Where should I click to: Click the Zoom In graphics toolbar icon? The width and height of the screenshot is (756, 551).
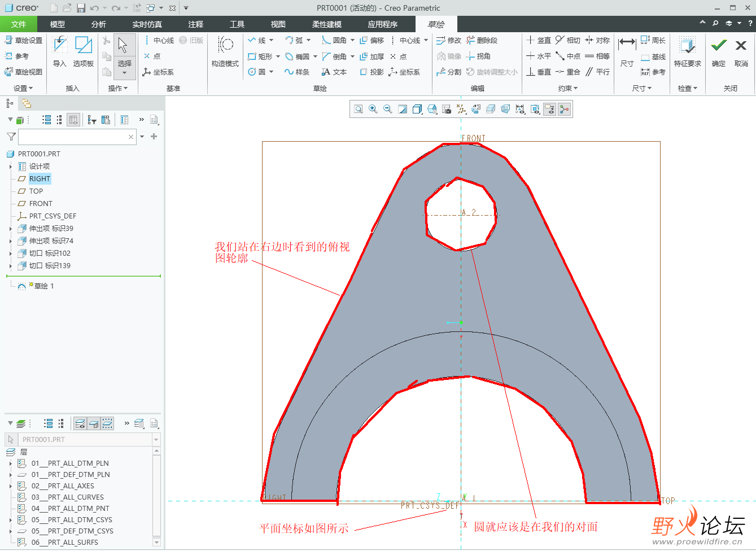pos(373,109)
